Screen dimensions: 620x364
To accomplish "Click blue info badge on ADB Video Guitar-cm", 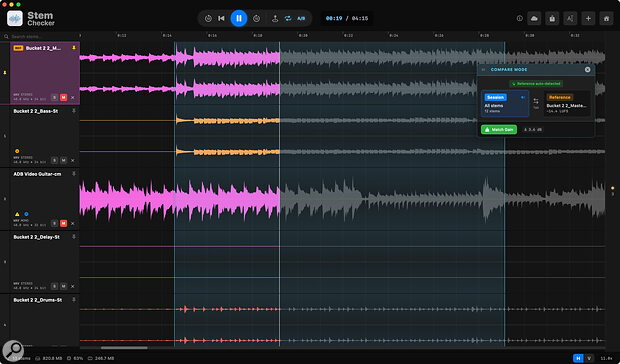I will pos(26,214).
